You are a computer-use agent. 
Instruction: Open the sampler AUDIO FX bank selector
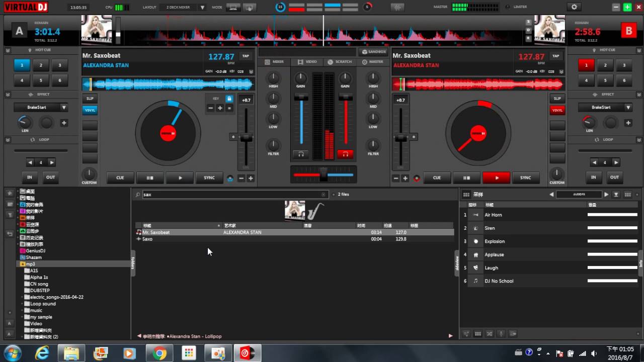tap(580, 195)
